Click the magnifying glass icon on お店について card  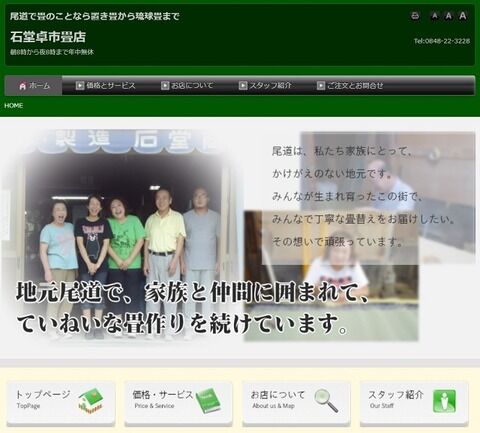pyautogui.click(x=326, y=400)
